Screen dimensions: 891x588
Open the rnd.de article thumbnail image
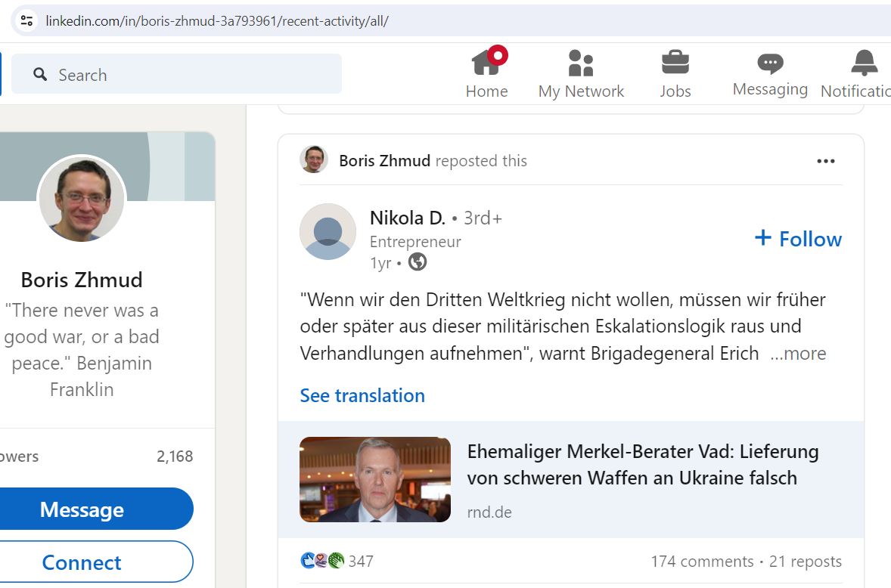coord(375,480)
